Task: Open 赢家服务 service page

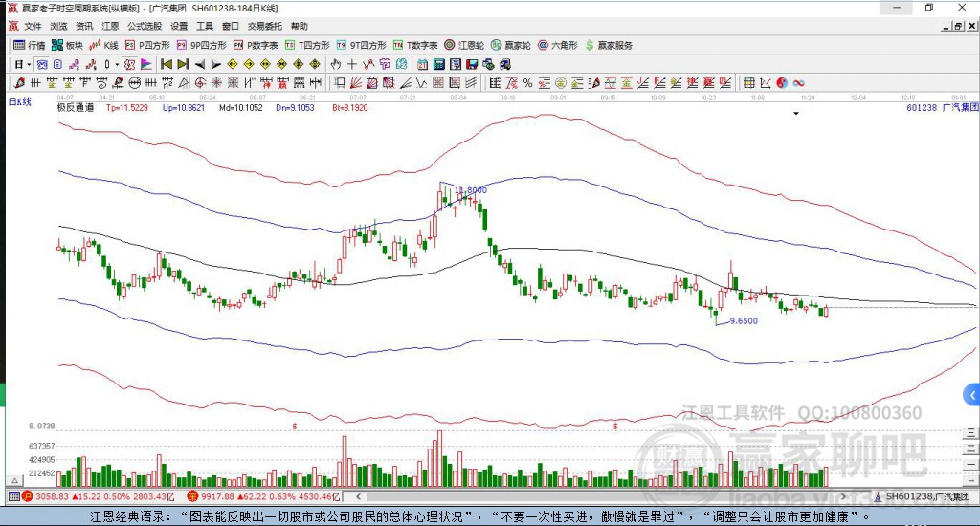Action: [609, 46]
